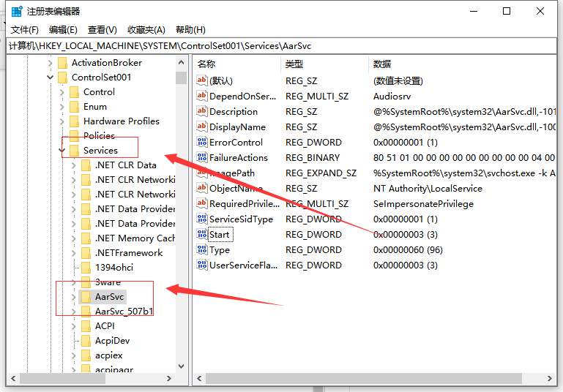Image resolution: width=563 pixels, height=392 pixels.
Task: Click the icon next to FailureActions entry
Action: coord(203,158)
